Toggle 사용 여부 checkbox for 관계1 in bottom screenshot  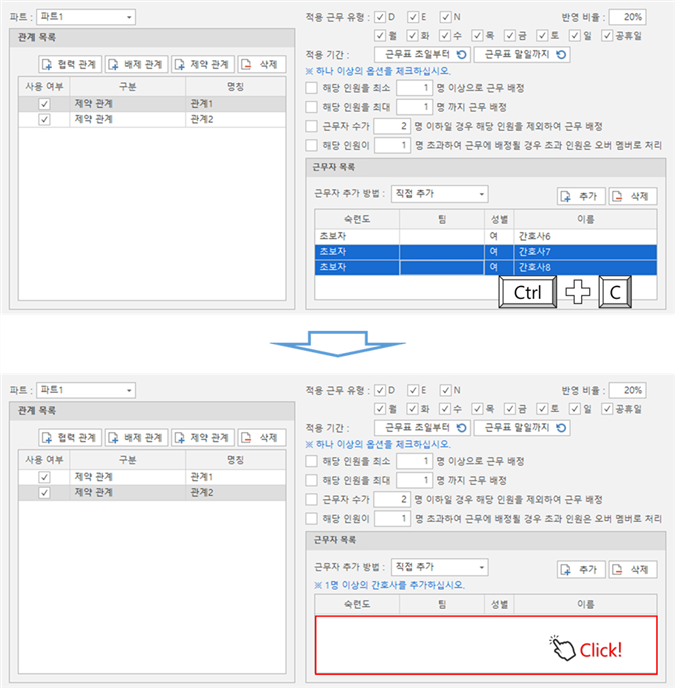click(44, 477)
